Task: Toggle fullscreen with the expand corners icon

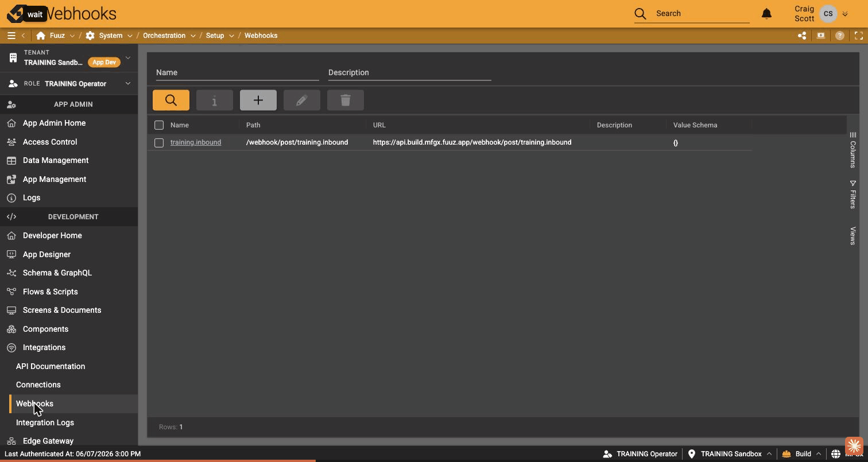Action: pyautogui.click(x=859, y=36)
